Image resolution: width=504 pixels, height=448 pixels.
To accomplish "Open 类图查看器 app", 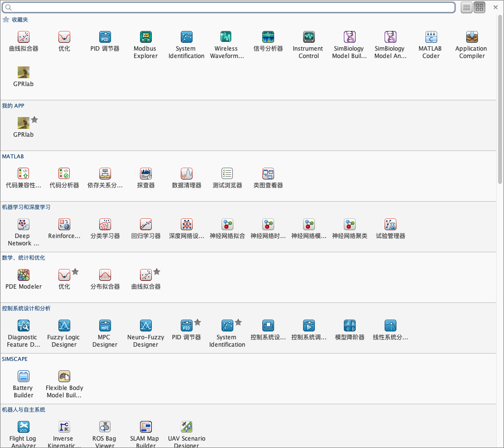I will coord(268,179).
